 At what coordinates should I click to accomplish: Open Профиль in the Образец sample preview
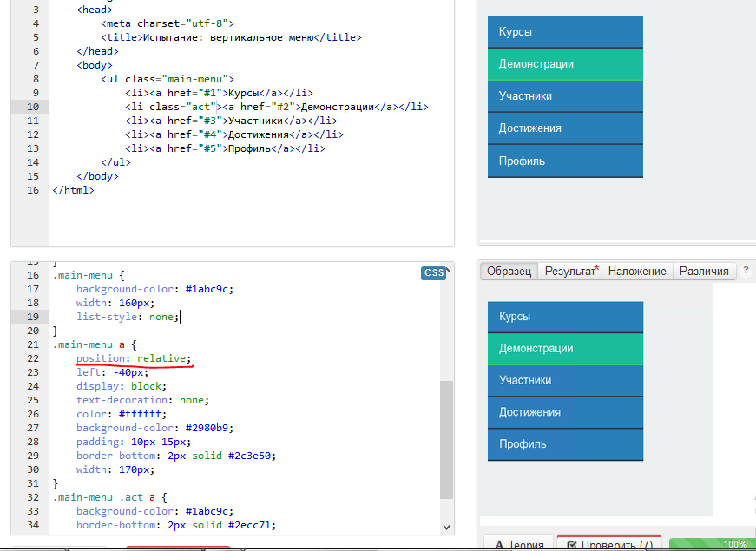coord(565,444)
